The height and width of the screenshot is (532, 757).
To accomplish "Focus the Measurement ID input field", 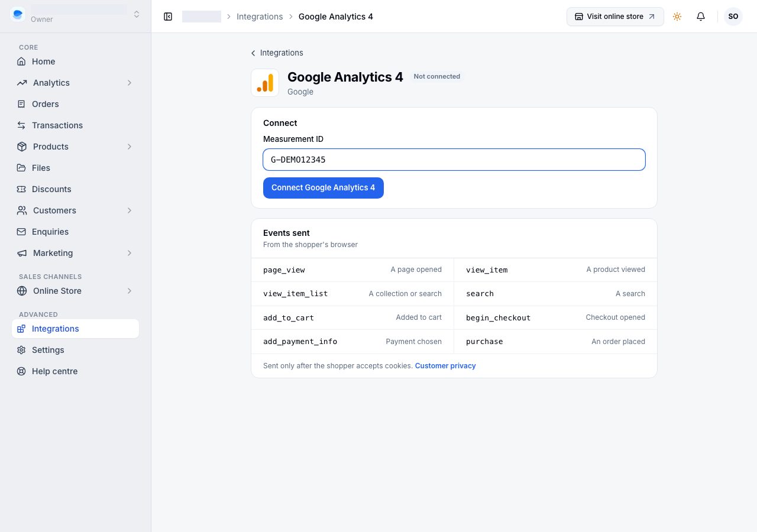I will 454,160.
